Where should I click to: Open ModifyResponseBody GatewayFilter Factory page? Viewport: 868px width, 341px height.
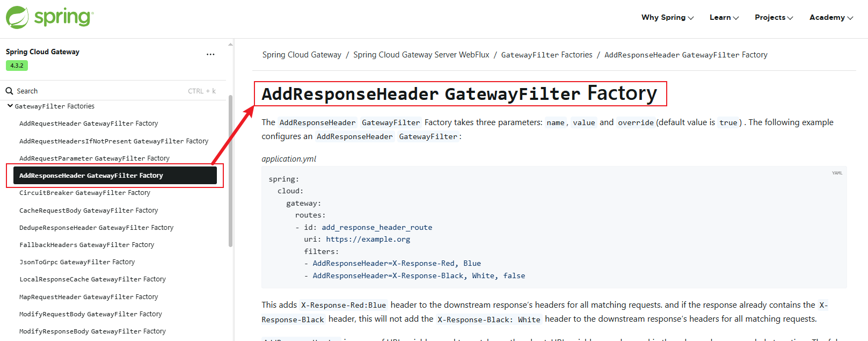coord(93,331)
